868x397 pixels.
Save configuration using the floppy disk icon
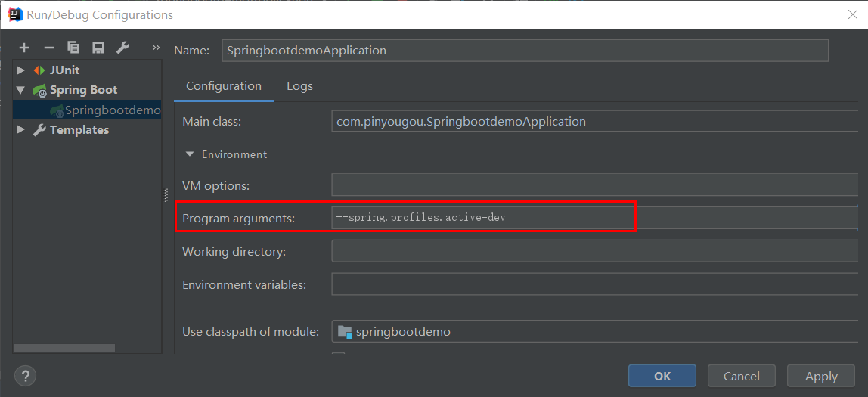point(98,48)
